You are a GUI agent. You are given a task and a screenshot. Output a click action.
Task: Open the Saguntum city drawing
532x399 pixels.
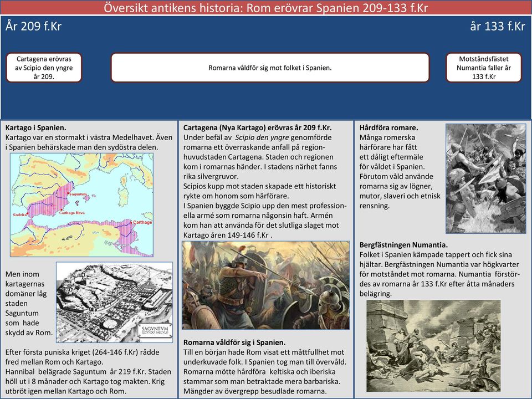click(114, 302)
